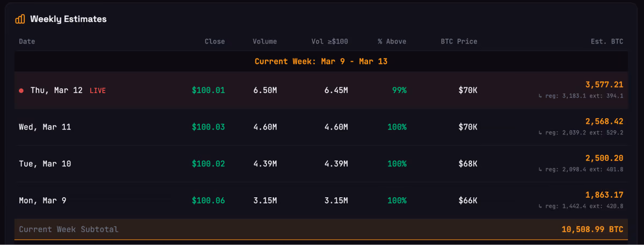
Task: Click the 10,508.99 BTC subtotal
Action: (x=592, y=229)
